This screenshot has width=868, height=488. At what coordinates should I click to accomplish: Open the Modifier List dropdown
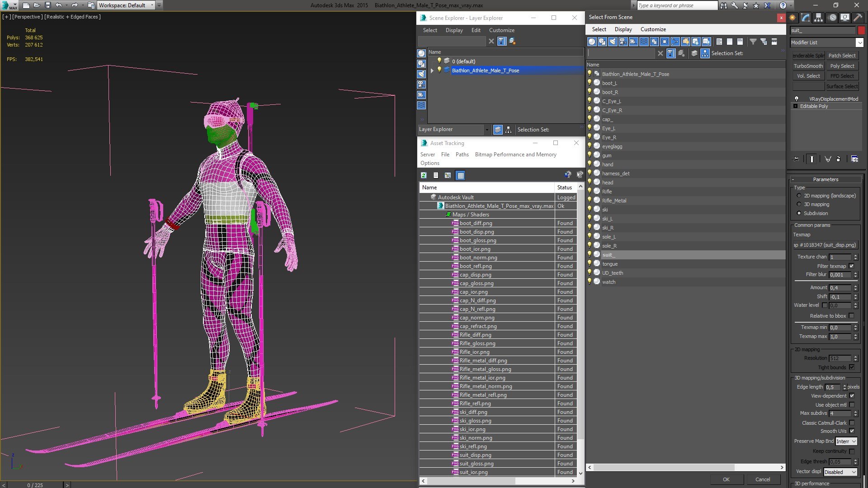[x=859, y=42]
